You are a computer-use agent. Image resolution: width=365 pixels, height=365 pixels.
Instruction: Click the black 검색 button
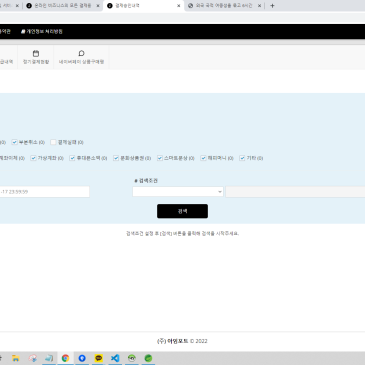(x=182, y=211)
